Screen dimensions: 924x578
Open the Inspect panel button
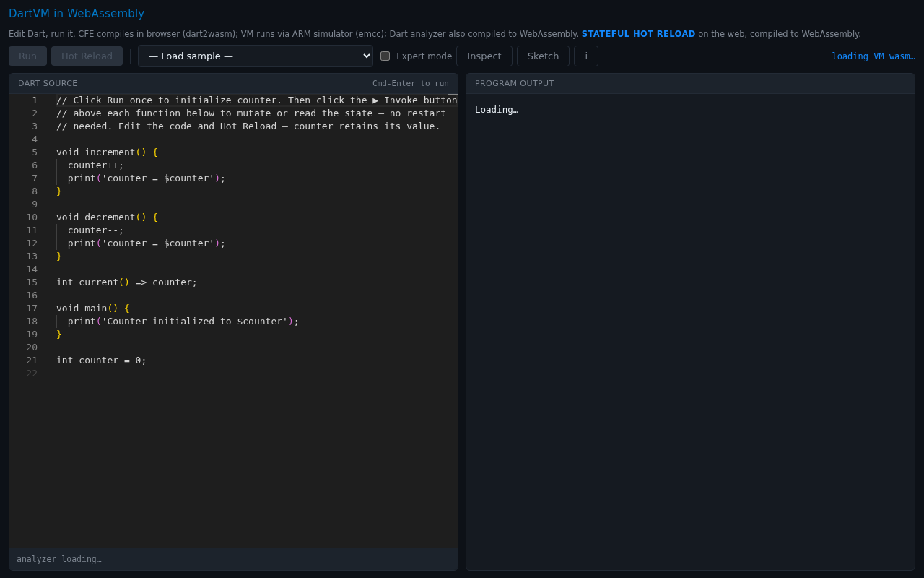click(484, 56)
